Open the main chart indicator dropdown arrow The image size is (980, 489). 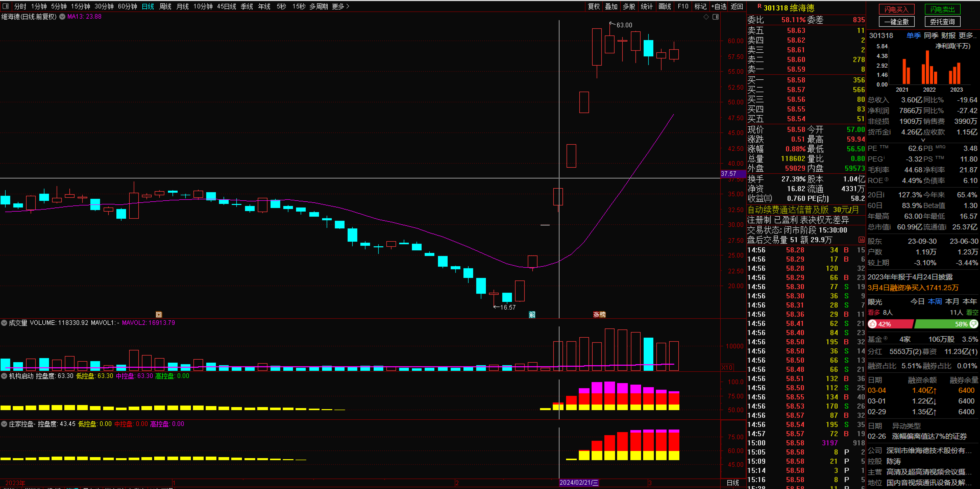coord(62,17)
